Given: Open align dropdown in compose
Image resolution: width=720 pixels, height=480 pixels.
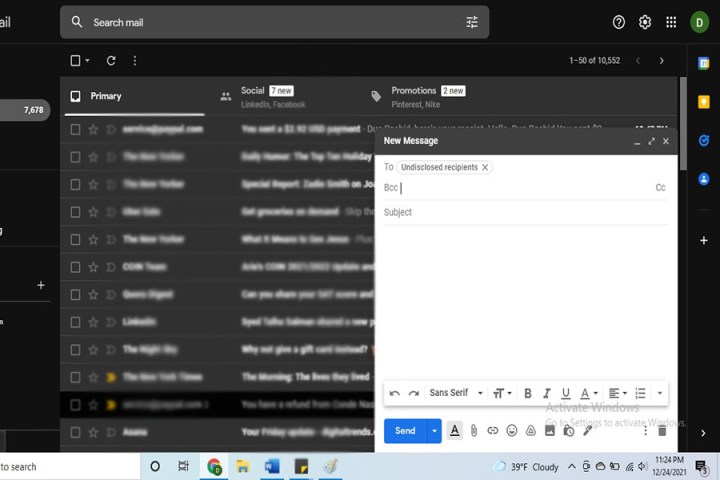Looking at the screenshot, I should pos(618,393).
